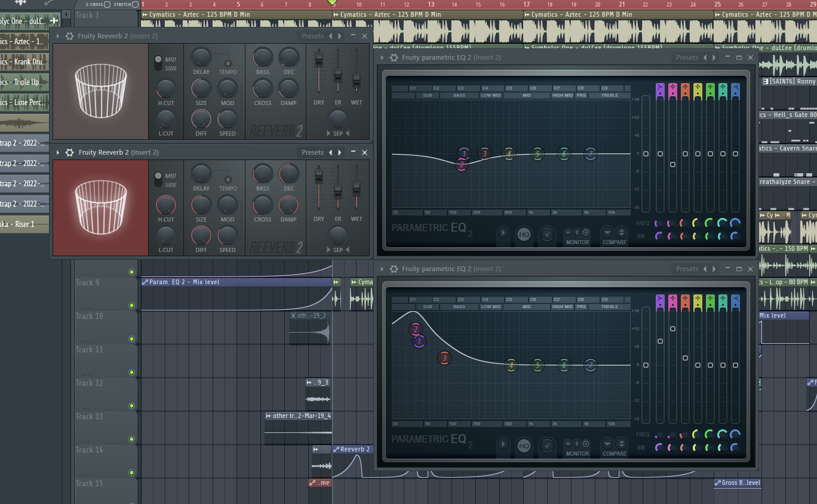817x504 pixels.
Task: Select band token 2 in lower EQ graph
Action: coord(416,329)
